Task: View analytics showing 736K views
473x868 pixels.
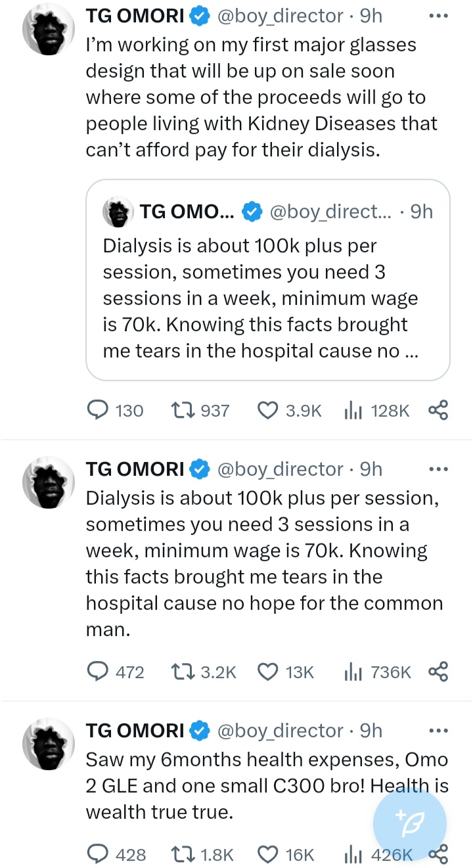Action: (x=377, y=672)
